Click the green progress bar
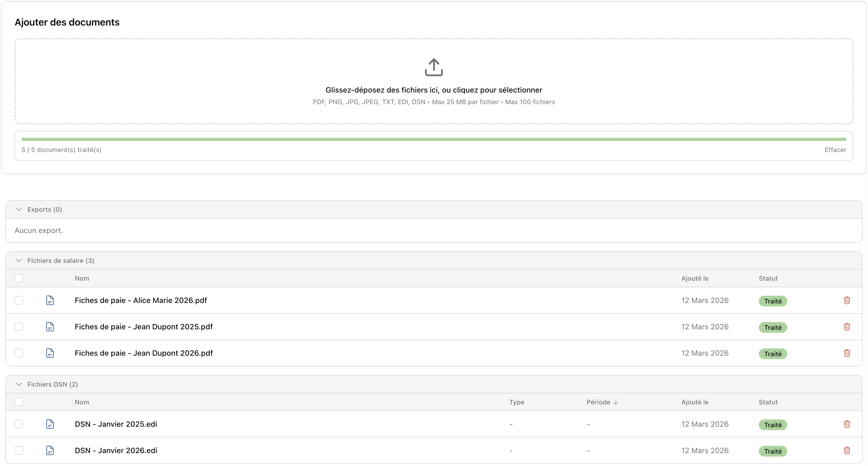 pos(434,139)
